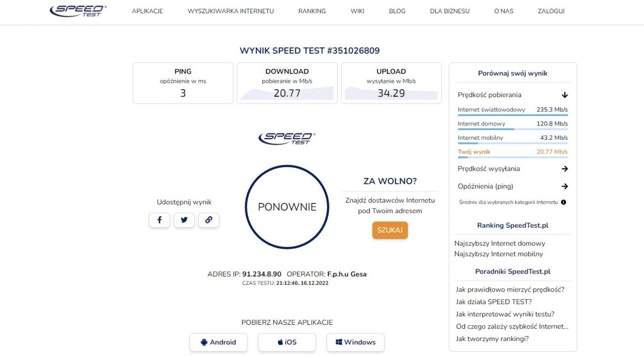Copy result link with chain icon
This screenshot has height=356, width=644.
pos(209,220)
